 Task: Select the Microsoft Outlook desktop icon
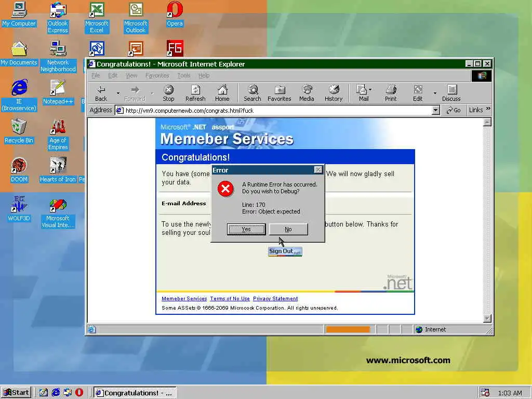pos(136,18)
